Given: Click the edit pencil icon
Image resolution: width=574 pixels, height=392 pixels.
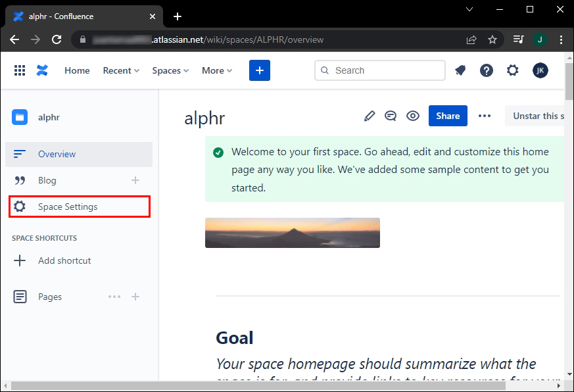Looking at the screenshot, I should point(370,116).
